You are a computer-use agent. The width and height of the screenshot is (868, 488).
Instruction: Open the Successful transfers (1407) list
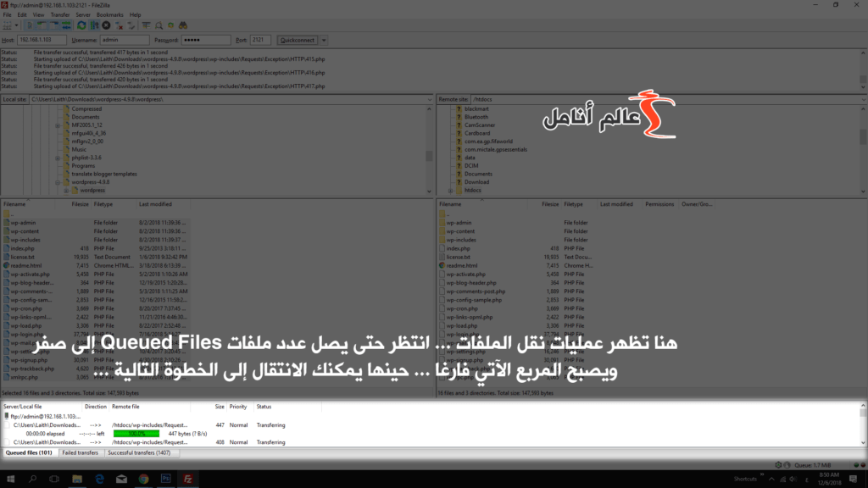[x=138, y=452]
